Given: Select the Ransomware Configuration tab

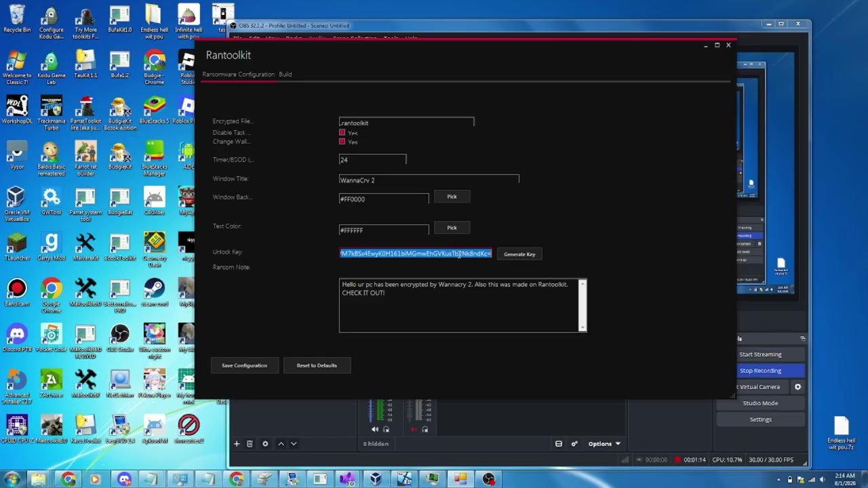Looking at the screenshot, I should (x=238, y=75).
